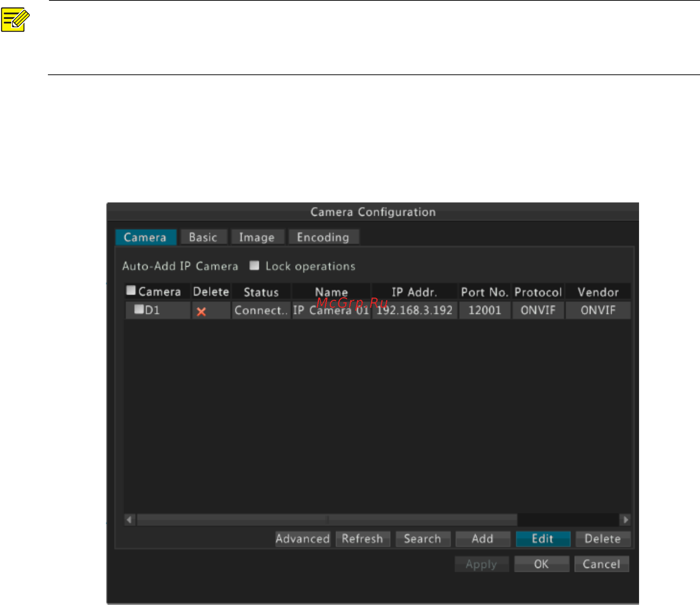Screen dimensions: 700x605
Task: Tick the D1 camera row checkbox
Action: 139,309
